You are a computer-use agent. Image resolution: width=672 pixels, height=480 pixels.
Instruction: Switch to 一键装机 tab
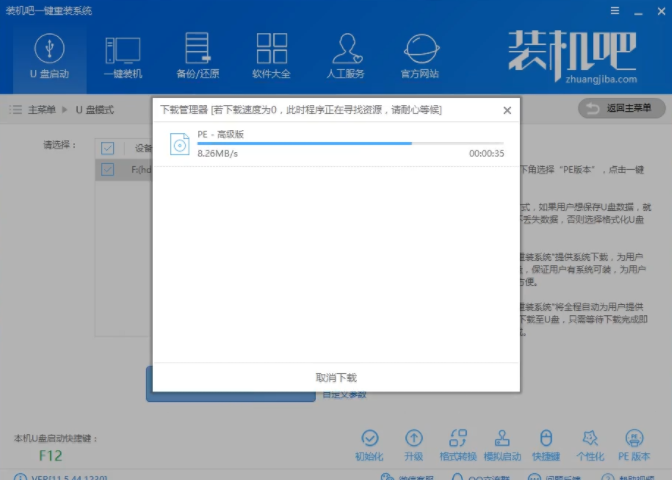click(x=123, y=57)
